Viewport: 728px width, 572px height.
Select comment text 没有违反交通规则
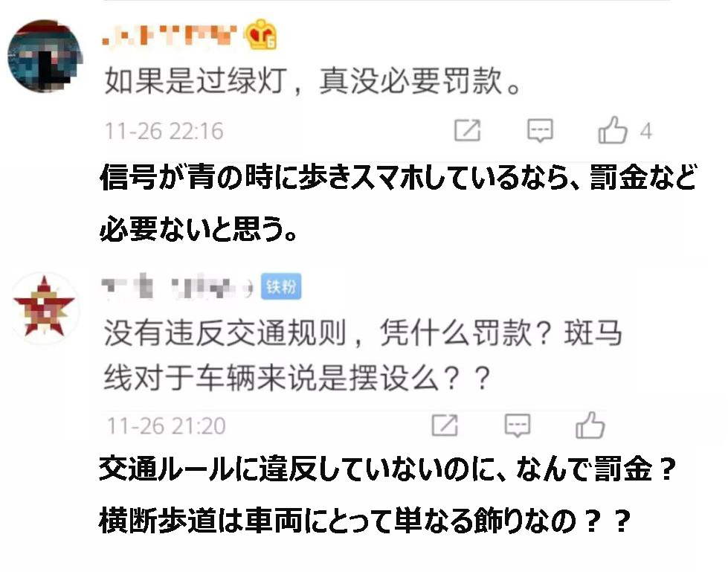225,333
